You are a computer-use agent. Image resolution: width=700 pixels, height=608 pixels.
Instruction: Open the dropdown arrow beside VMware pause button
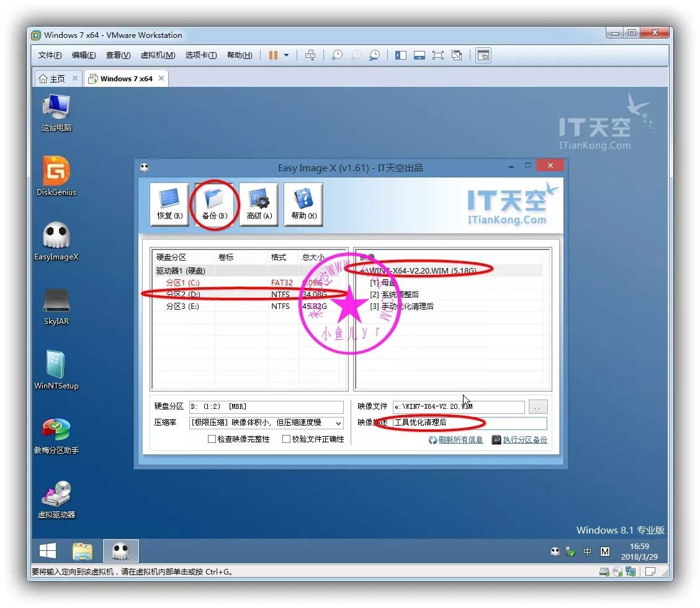pos(286,55)
